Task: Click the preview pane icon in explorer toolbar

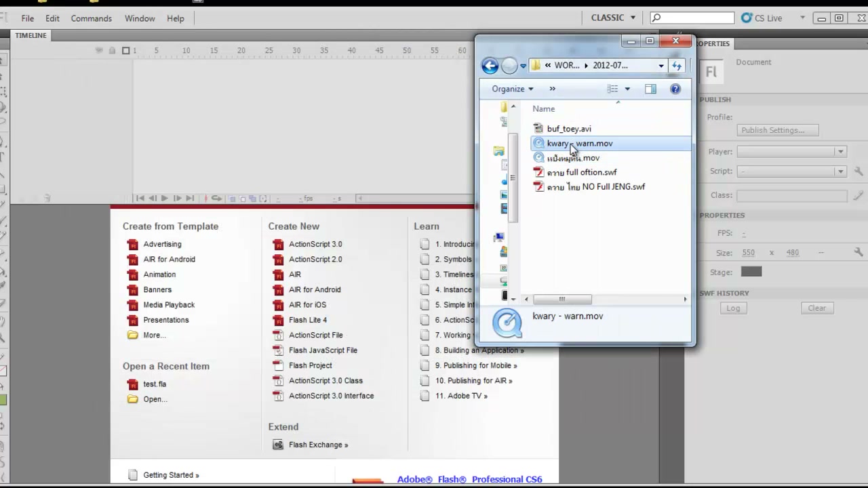Action: [650, 89]
